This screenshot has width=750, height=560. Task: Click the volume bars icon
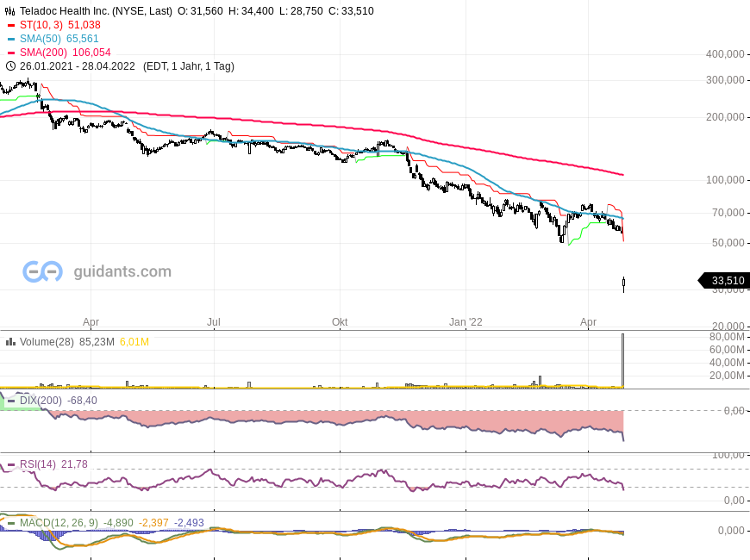[x=10, y=342]
